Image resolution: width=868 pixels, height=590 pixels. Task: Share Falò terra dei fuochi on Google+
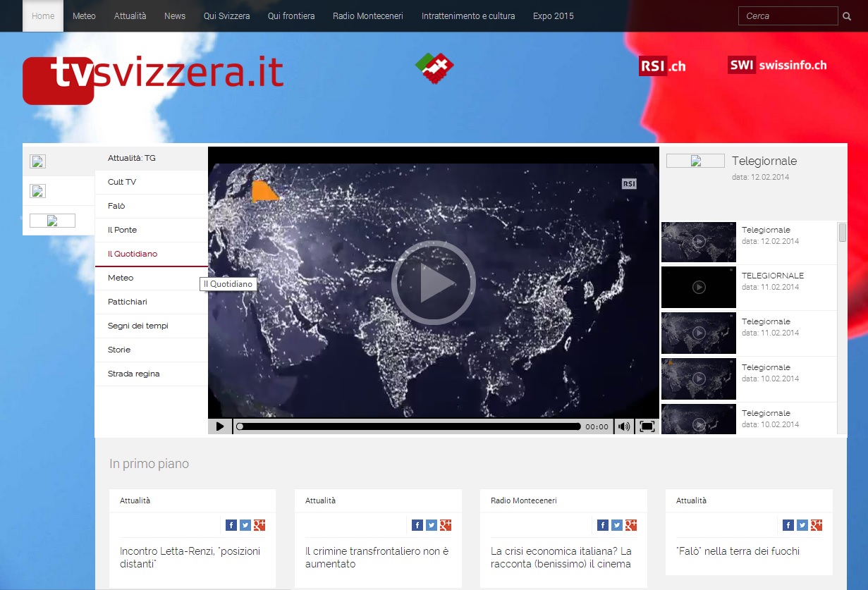(817, 525)
